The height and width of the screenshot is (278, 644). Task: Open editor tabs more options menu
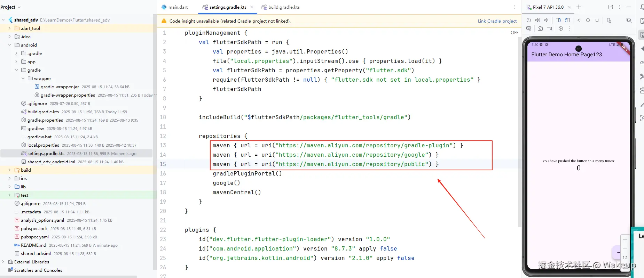pyautogui.click(x=515, y=7)
